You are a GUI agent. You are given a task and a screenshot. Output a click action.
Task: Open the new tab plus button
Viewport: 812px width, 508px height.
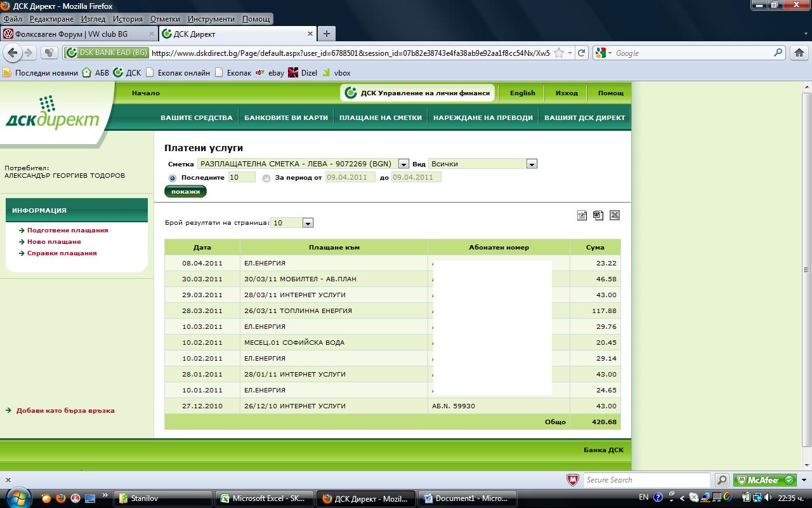[326, 34]
